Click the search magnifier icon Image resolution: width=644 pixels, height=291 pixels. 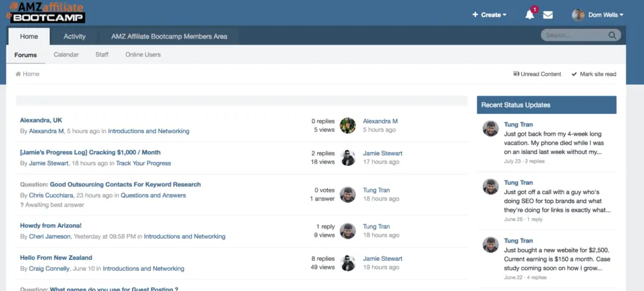612,35
